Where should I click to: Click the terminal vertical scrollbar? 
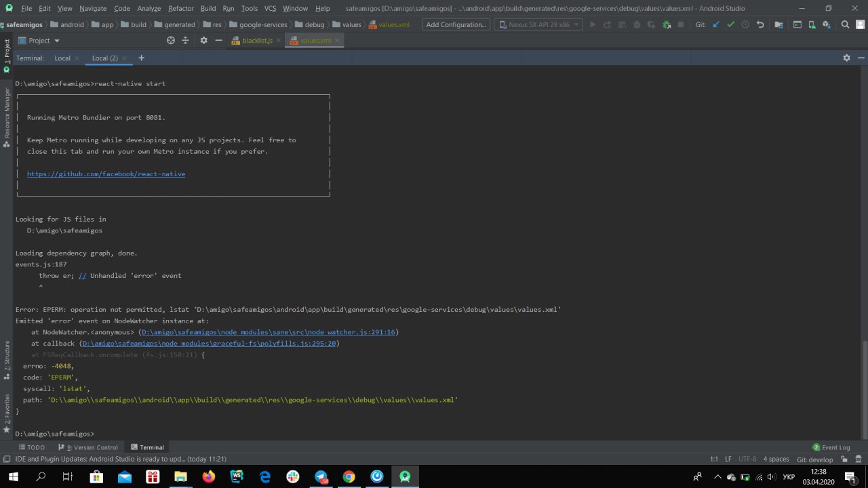[864, 390]
